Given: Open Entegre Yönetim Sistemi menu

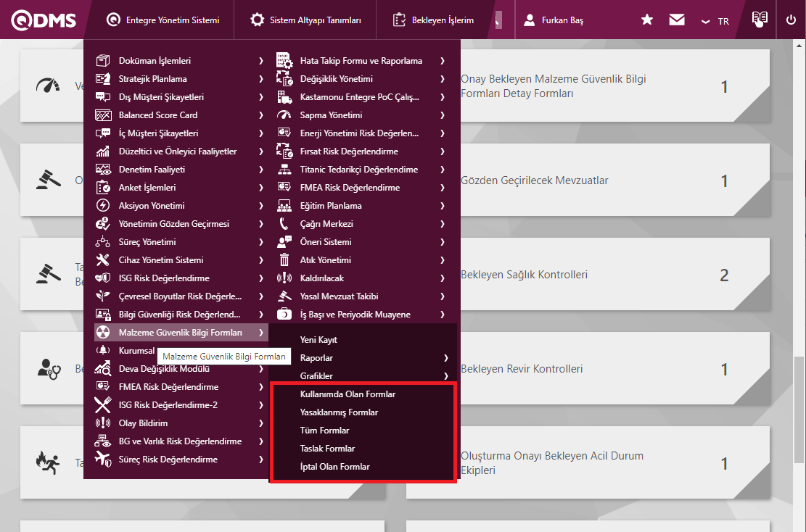Looking at the screenshot, I should (x=163, y=20).
